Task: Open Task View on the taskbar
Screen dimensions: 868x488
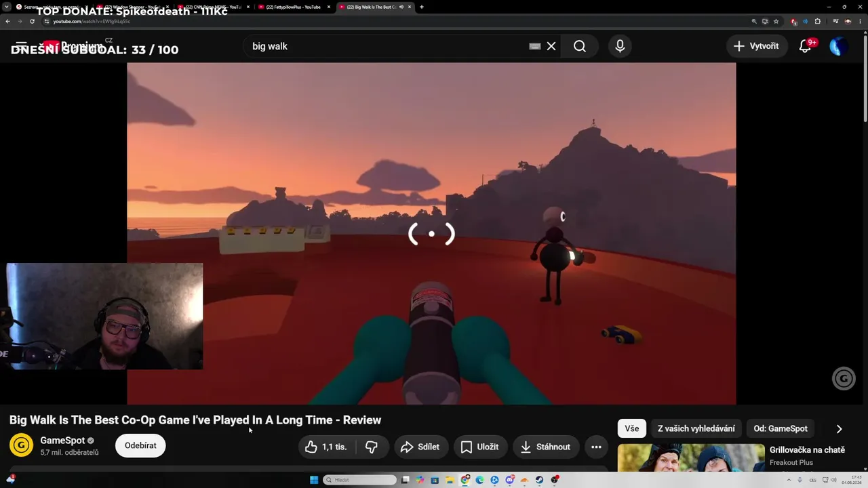Action: coord(405,480)
